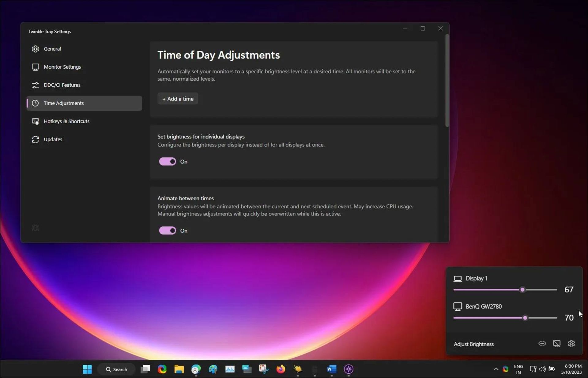Open File Explorer from taskbar
The image size is (588, 378).
(179, 369)
